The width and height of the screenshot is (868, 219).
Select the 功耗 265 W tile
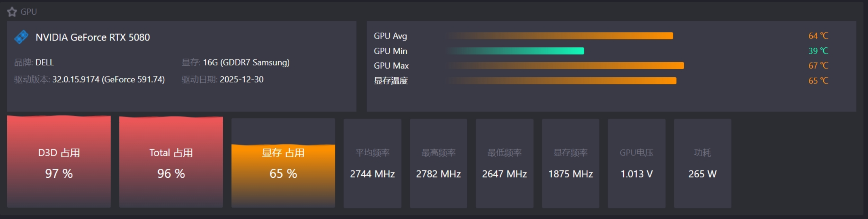(x=703, y=163)
